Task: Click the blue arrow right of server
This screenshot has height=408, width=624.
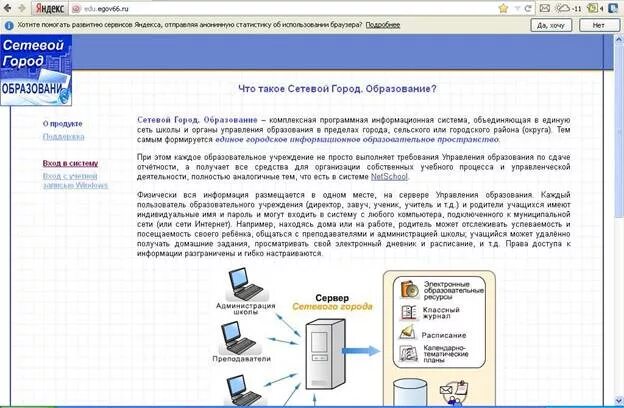Action: coord(361,351)
